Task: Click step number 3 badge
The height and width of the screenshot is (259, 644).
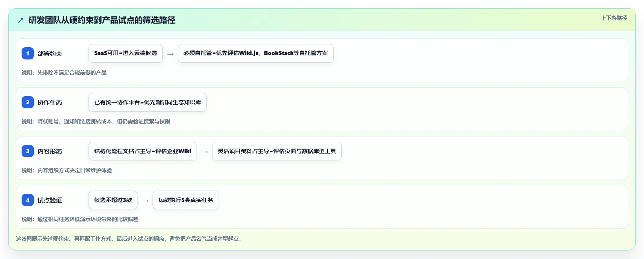Action: click(28, 151)
